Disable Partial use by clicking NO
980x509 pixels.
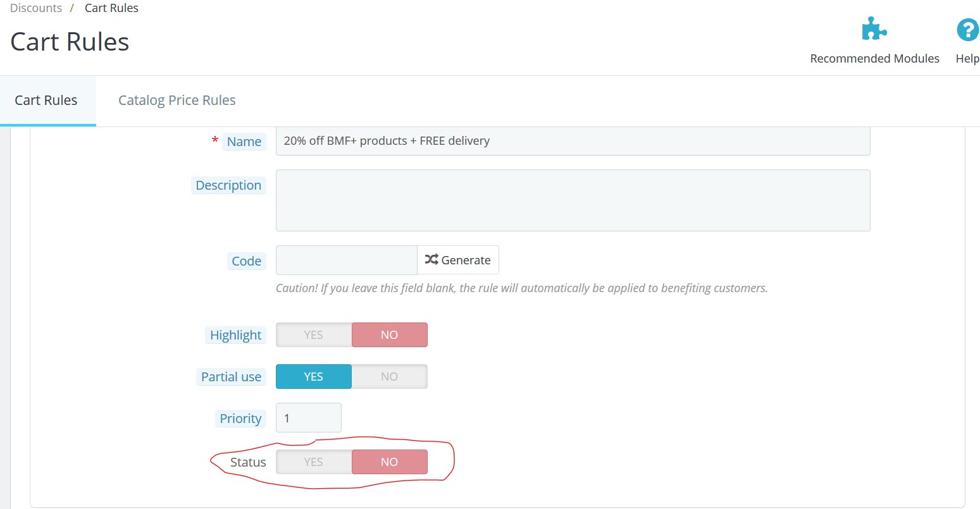[x=390, y=376]
